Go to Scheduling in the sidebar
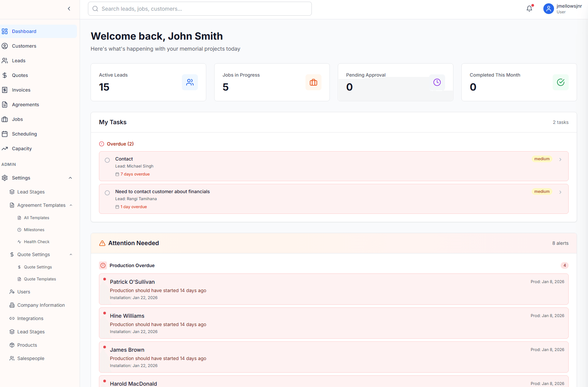This screenshot has width=588, height=387. (x=24, y=134)
